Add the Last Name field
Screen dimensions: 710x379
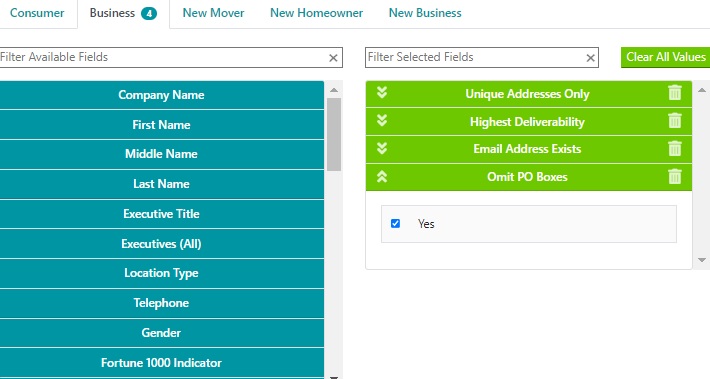[x=162, y=184]
